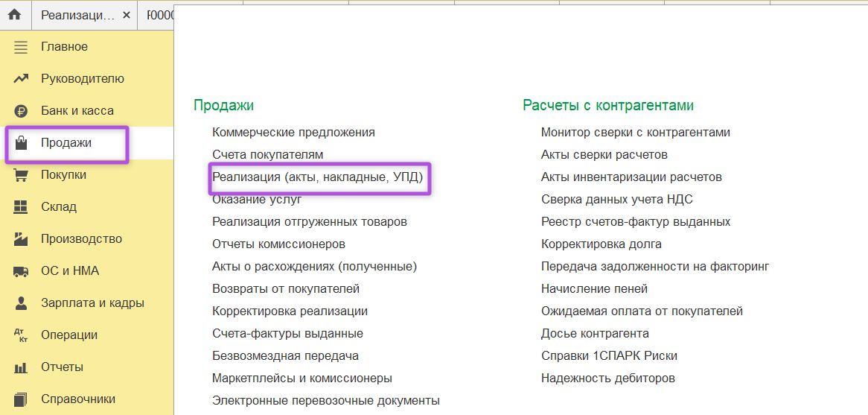Open the Производство section
The width and height of the screenshot is (868, 415).
81,239
